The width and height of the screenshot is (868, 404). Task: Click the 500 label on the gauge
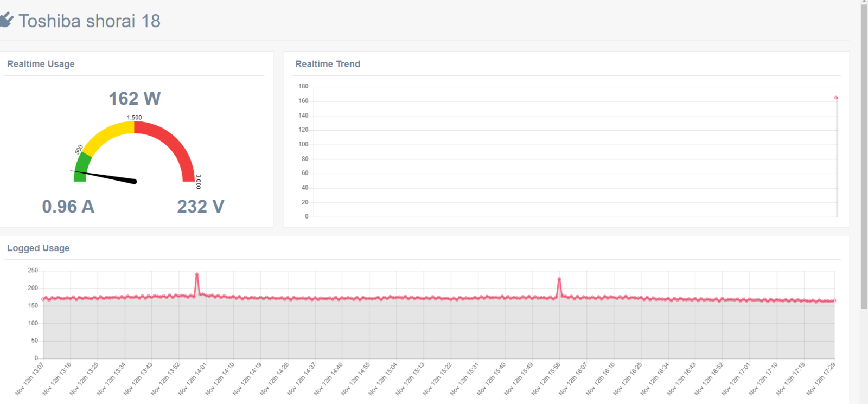79,149
